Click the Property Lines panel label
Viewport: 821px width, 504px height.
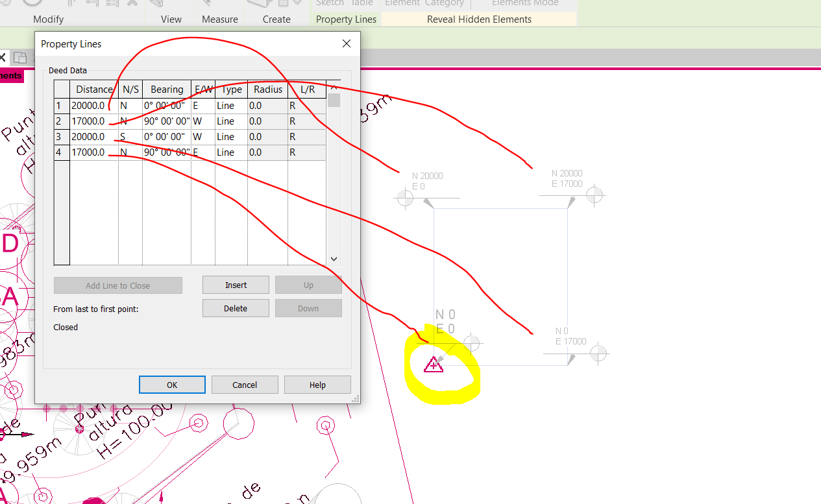(346, 19)
